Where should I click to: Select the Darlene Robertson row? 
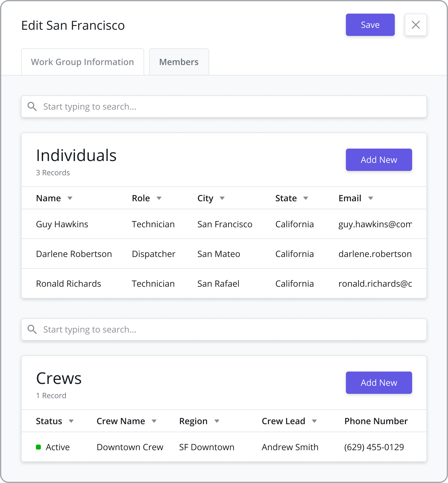coord(224,254)
